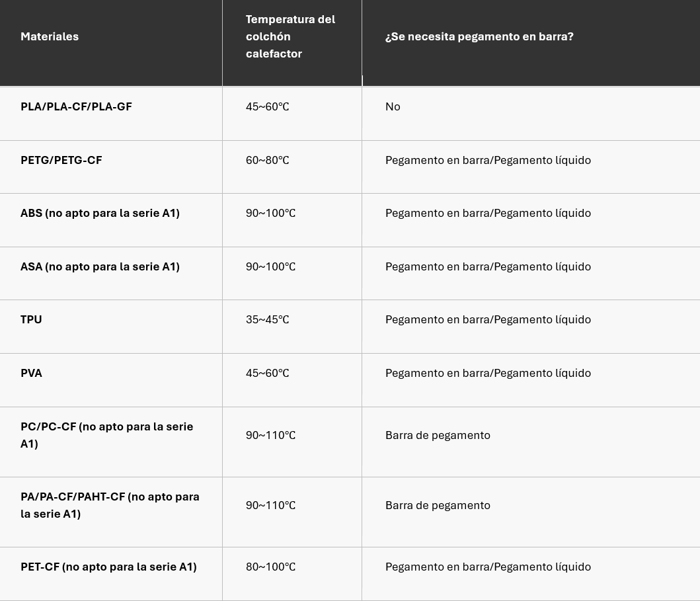Image resolution: width=700 pixels, height=601 pixels.
Task: Click "Barra de pegamento" in the PC/PC-CF row
Action: click(x=438, y=435)
